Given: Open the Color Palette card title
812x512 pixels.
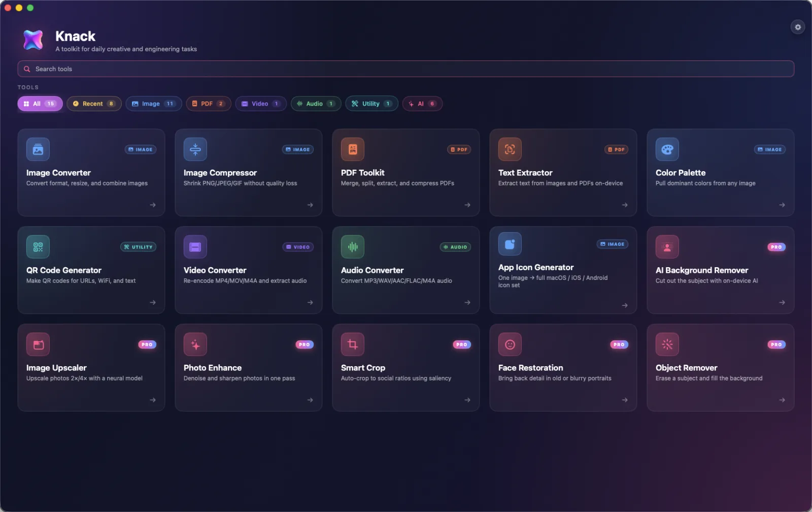Looking at the screenshot, I should [681, 173].
